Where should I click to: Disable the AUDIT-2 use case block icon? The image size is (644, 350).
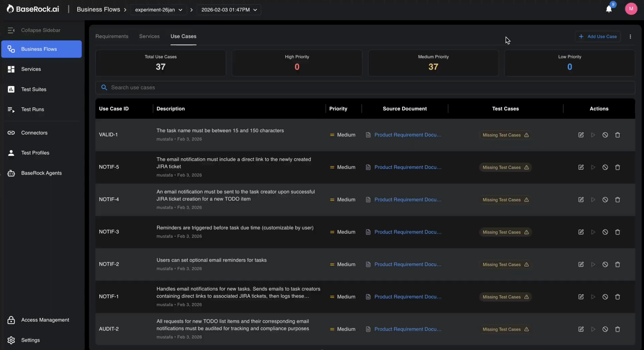tap(605, 329)
